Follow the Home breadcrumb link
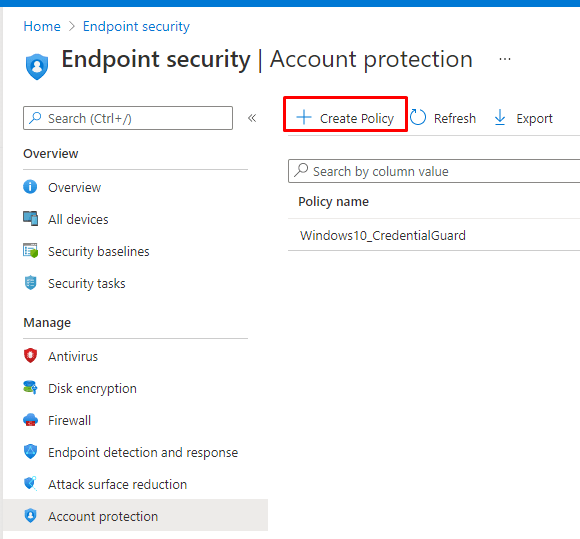580x539 pixels. point(42,26)
